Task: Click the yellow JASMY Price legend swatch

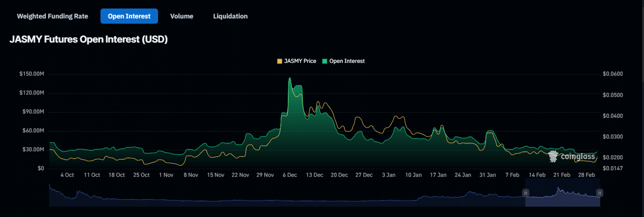Action: 280,61
